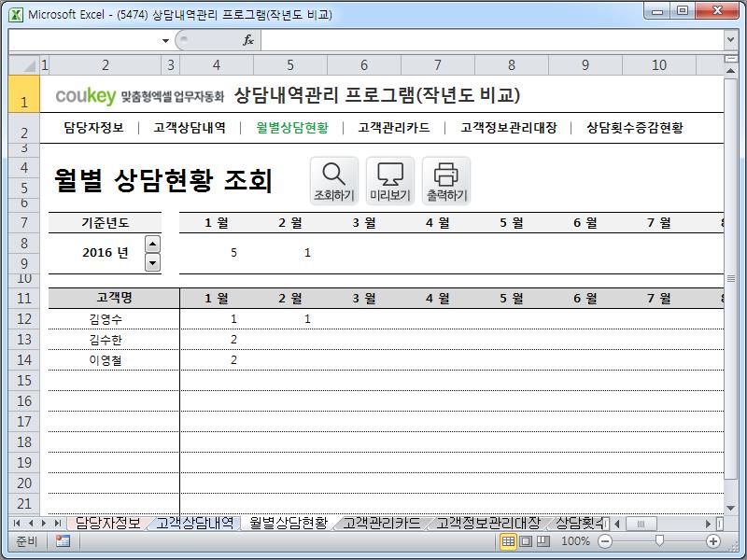Click the horizontal scrollbar right arrow
The width and height of the screenshot is (747, 560).
coord(708,524)
